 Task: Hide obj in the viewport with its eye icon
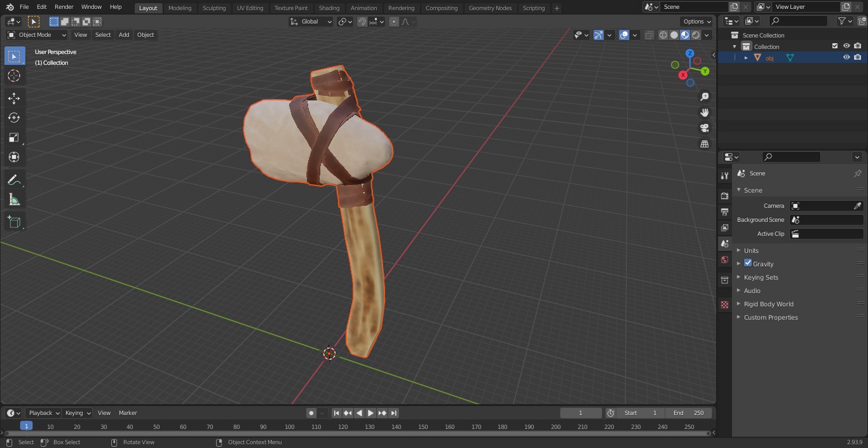[846, 58]
